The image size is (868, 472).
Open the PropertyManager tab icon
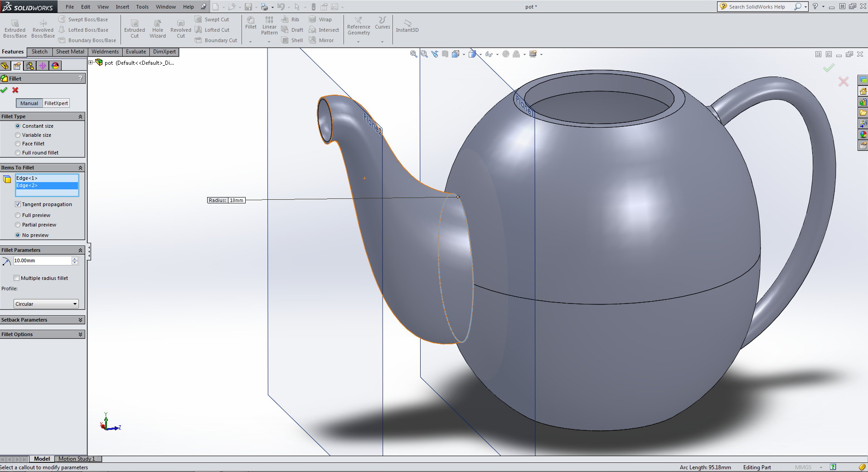click(17, 66)
